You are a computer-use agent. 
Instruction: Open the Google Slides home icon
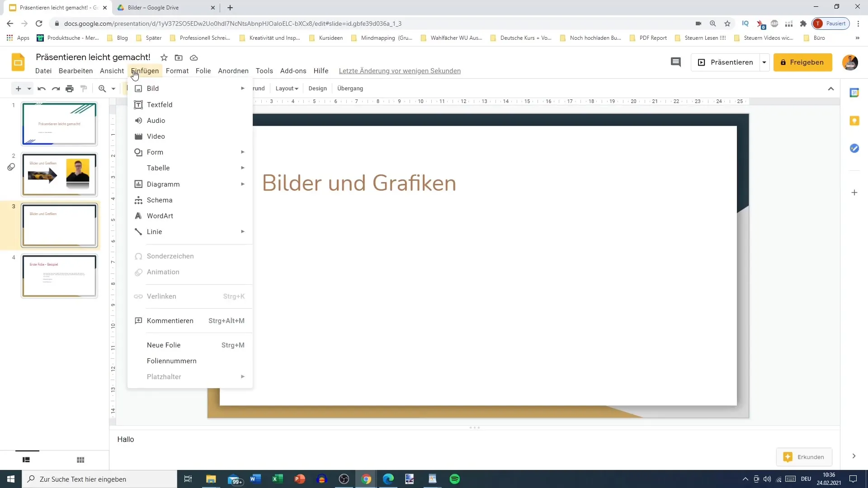18,62
